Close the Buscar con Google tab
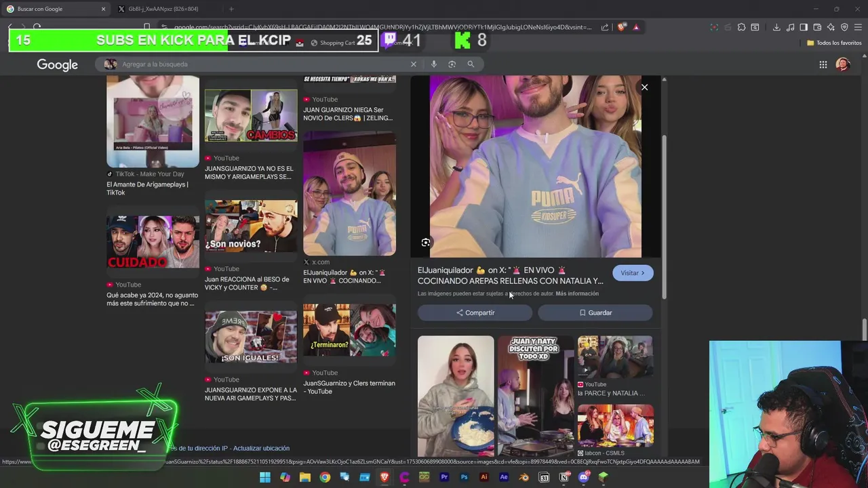Viewport: 868px width, 488px height. pos(103,9)
